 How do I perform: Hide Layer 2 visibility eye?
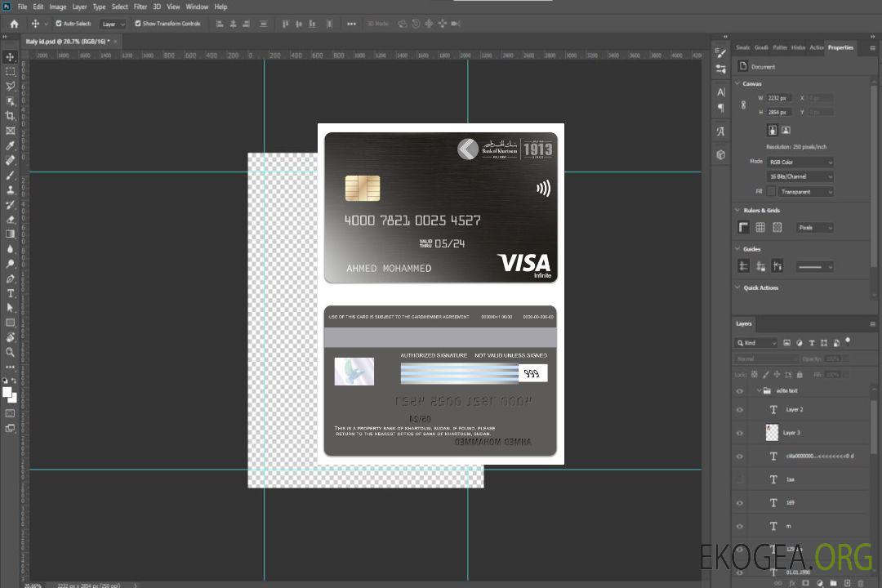740,410
